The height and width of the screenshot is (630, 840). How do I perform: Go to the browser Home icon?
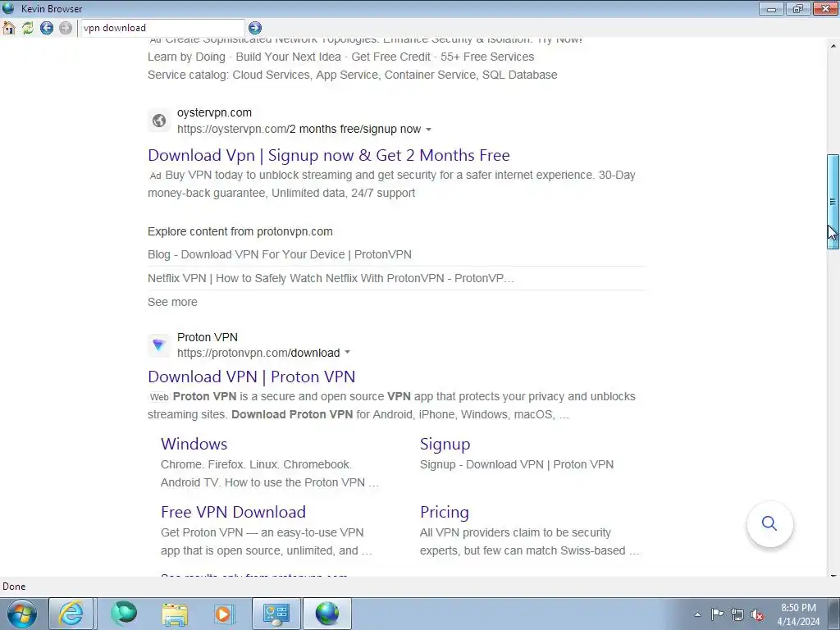pos(8,28)
